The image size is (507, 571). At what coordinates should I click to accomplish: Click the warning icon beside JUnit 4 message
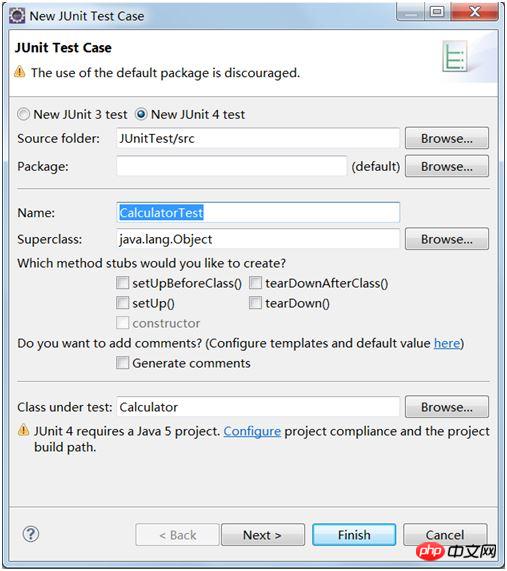click(23, 430)
